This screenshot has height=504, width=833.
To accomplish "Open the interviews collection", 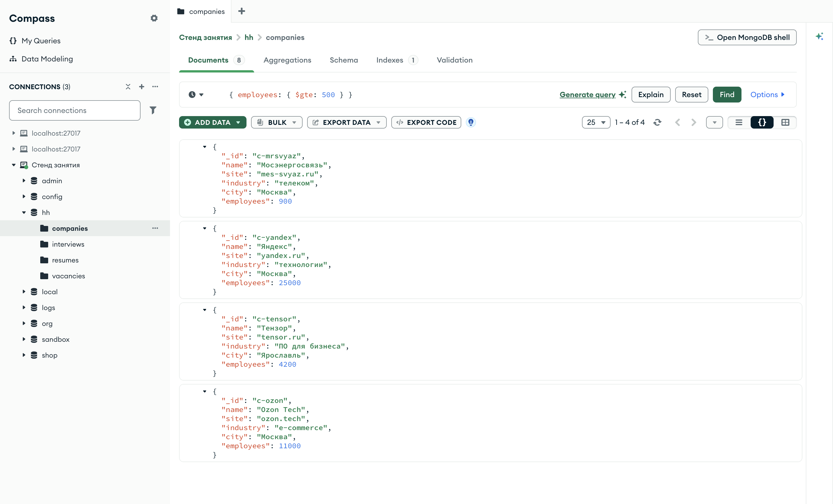I will pos(68,244).
